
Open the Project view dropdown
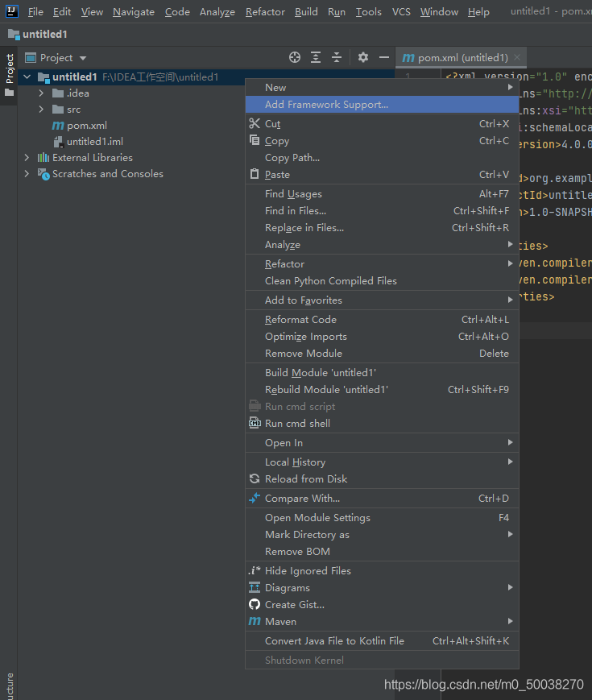point(82,58)
